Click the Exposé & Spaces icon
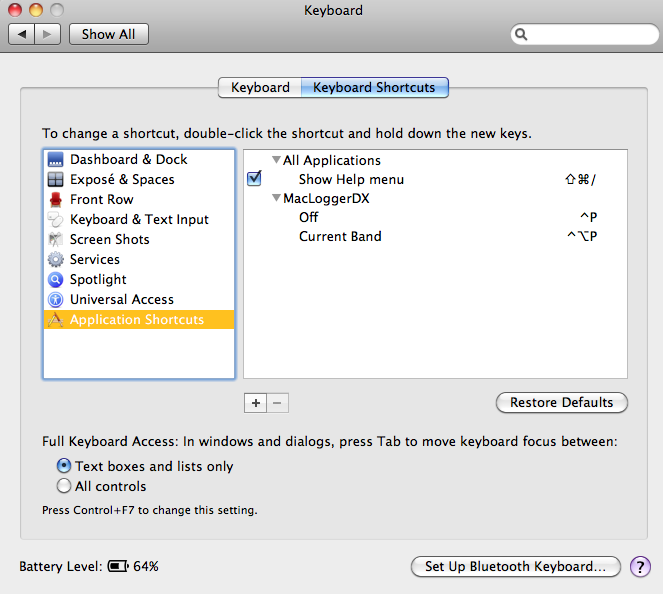The image size is (663, 594). (55, 179)
